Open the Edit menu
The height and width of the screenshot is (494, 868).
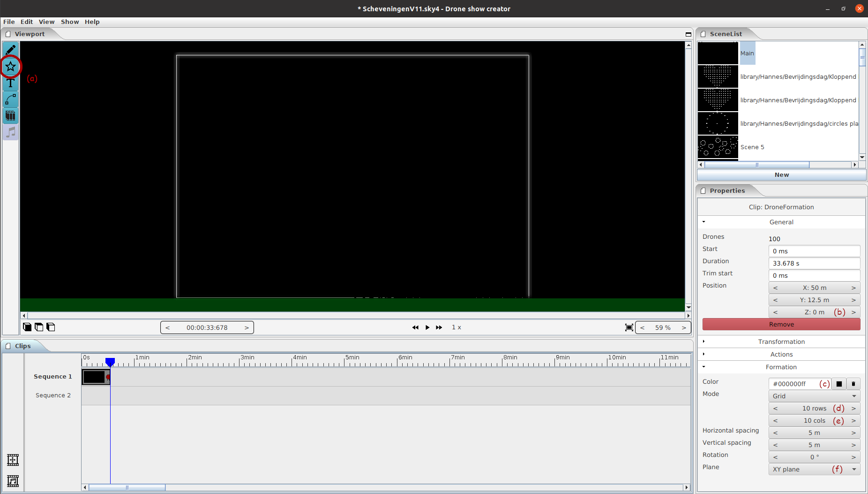(27, 22)
